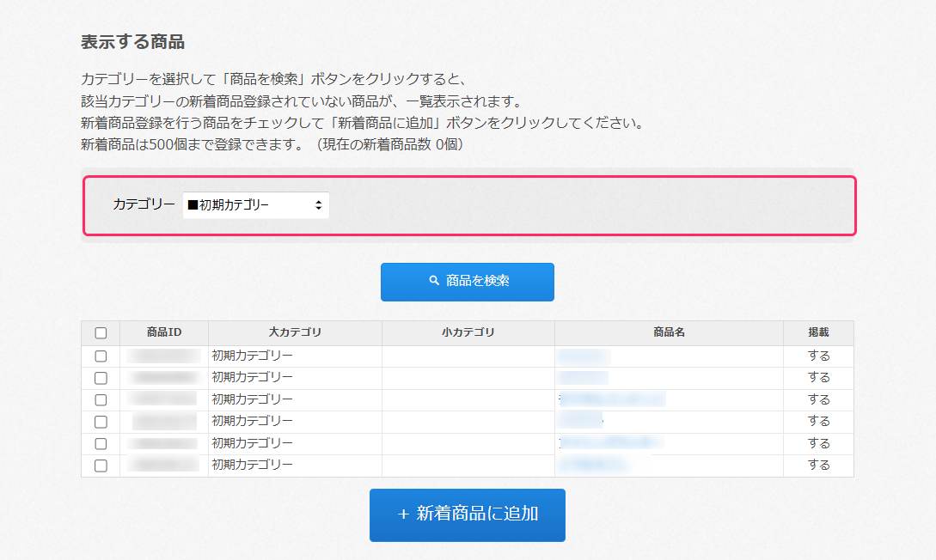Click the 商品を検索 button

pos(467,282)
